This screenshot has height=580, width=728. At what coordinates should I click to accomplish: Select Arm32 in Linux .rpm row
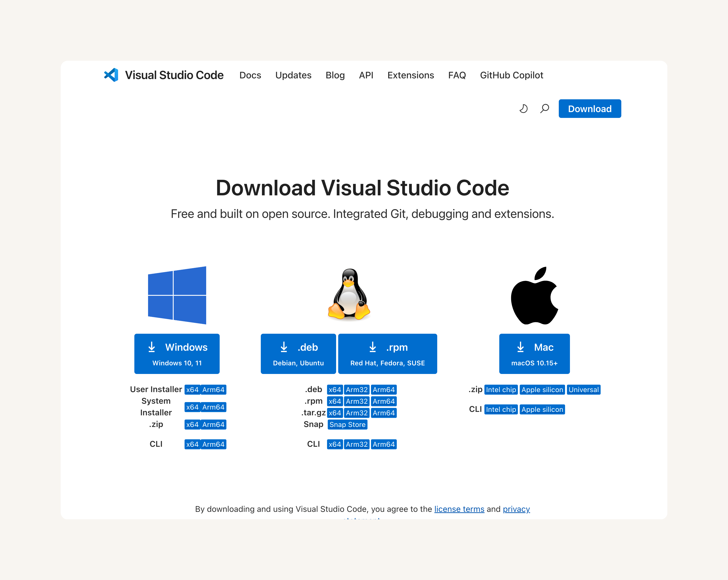coord(357,401)
